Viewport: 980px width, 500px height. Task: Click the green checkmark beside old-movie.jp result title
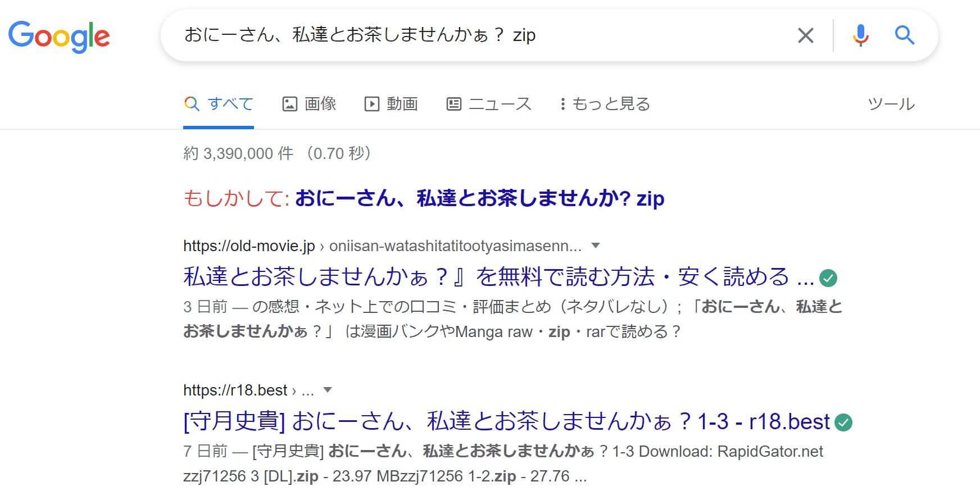pyautogui.click(x=828, y=278)
